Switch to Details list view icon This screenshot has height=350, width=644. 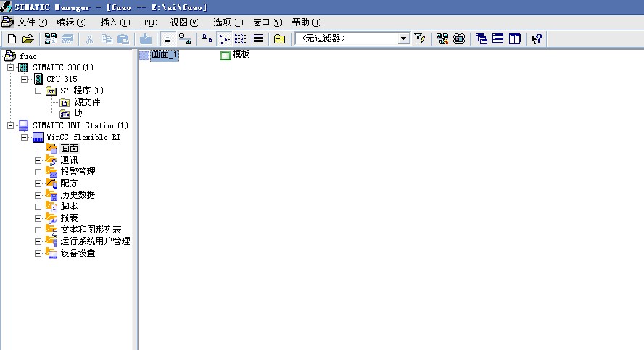[257, 38]
